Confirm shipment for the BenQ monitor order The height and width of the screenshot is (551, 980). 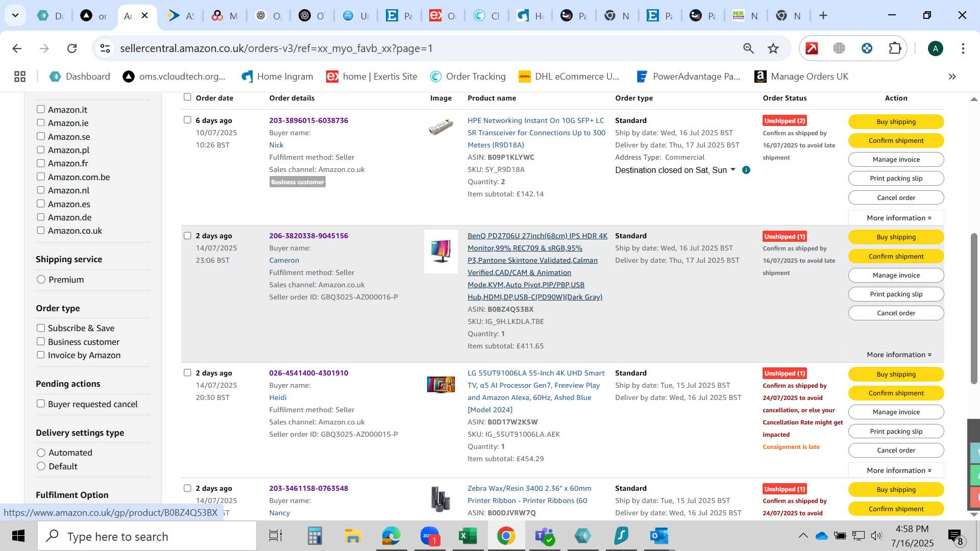click(x=896, y=256)
